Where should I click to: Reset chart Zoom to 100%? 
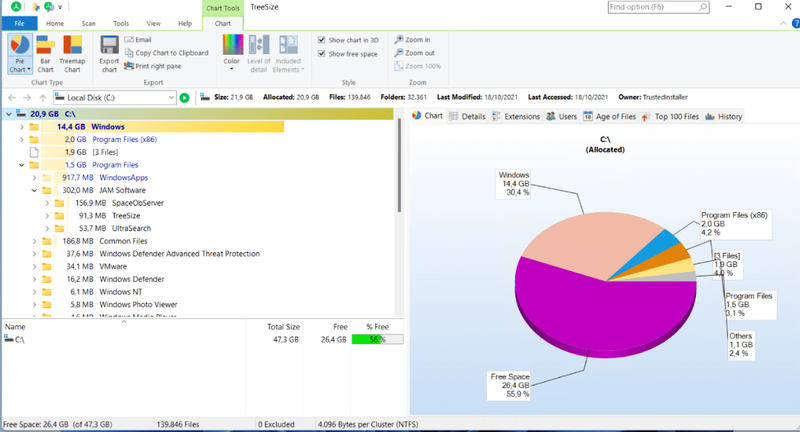click(x=417, y=66)
